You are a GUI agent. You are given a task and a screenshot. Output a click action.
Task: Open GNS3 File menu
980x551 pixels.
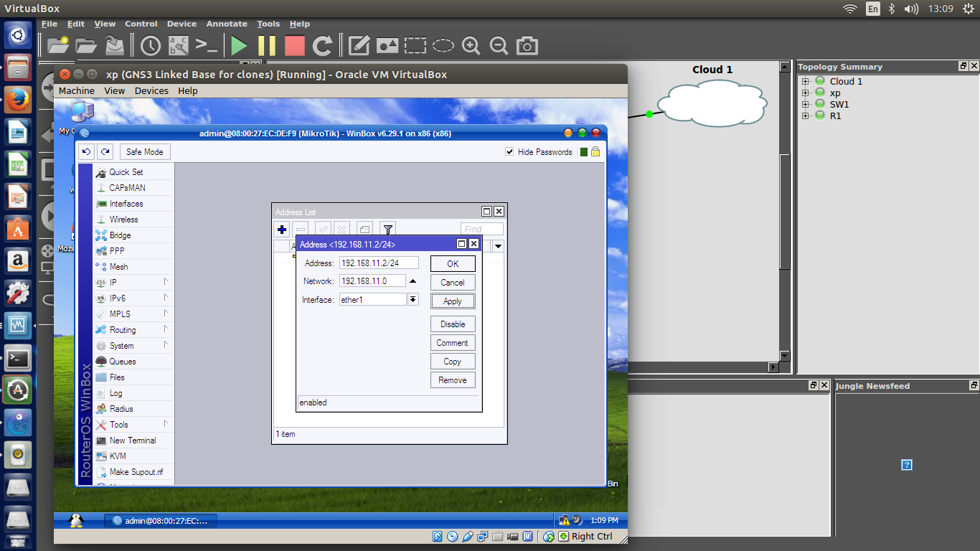coord(50,24)
